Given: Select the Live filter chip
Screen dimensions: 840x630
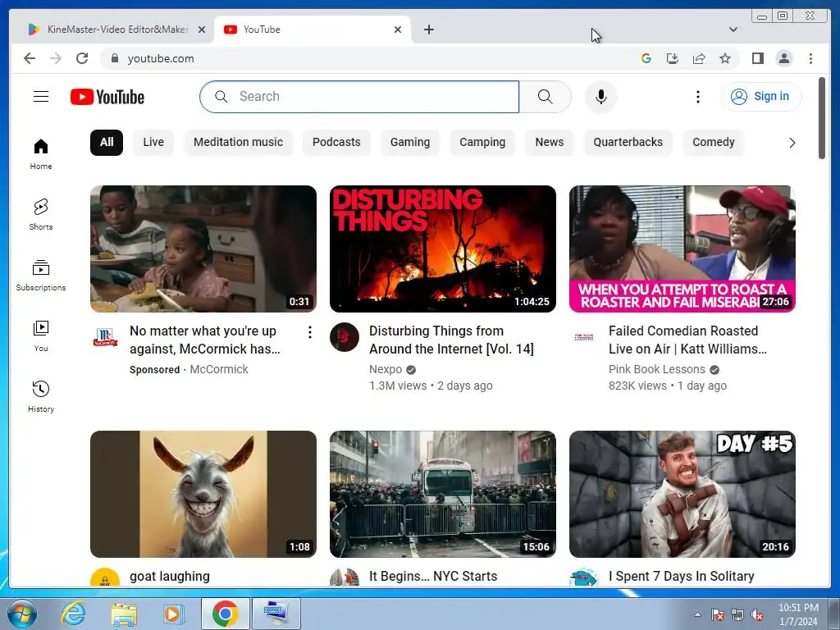Looking at the screenshot, I should coord(153,143).
